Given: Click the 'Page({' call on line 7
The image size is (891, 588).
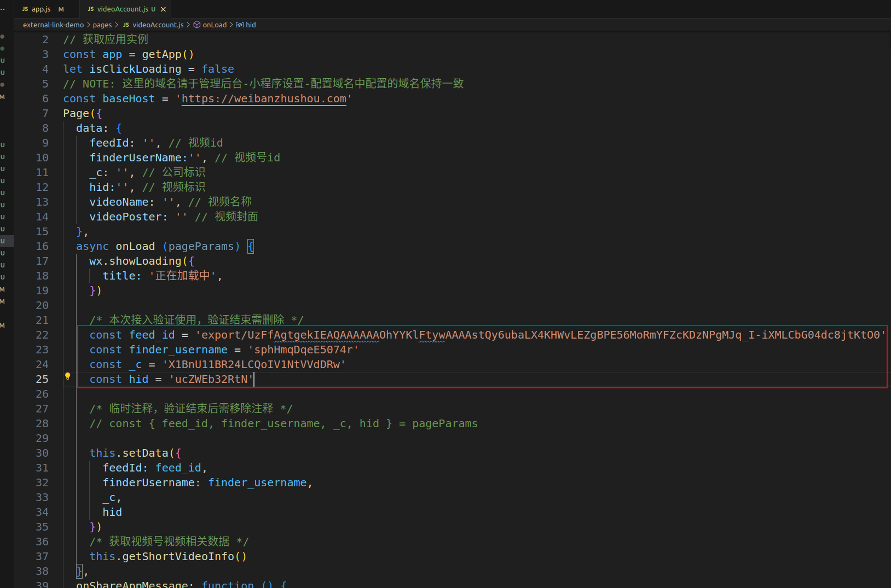Looking at the screenshot, I should (83, 113).
